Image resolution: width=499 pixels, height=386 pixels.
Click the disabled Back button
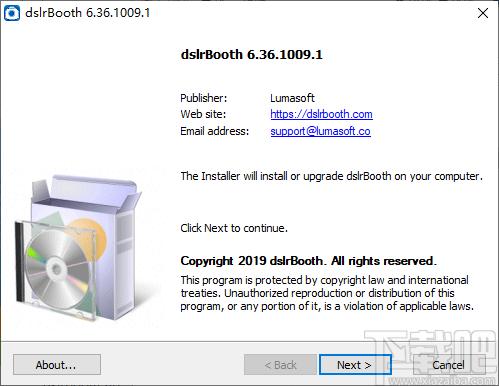click(x=280, y=365)
